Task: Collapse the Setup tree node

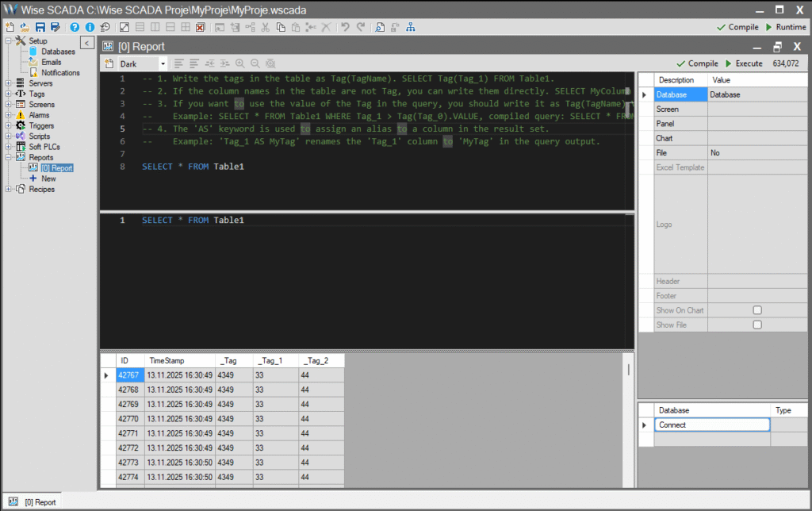Action: pyautogui.click(x=7, y=40)
